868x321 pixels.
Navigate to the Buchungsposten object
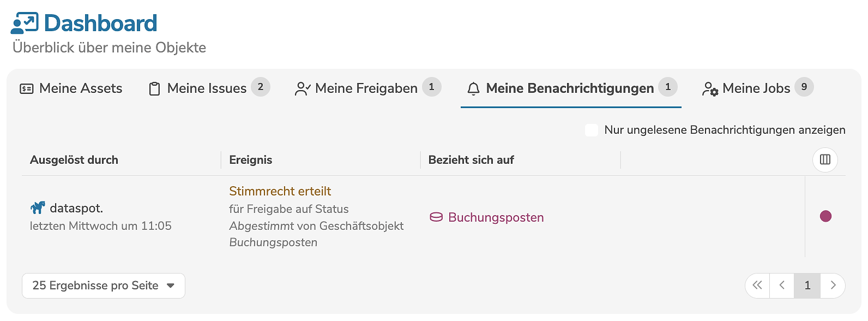tap(495, 217)
